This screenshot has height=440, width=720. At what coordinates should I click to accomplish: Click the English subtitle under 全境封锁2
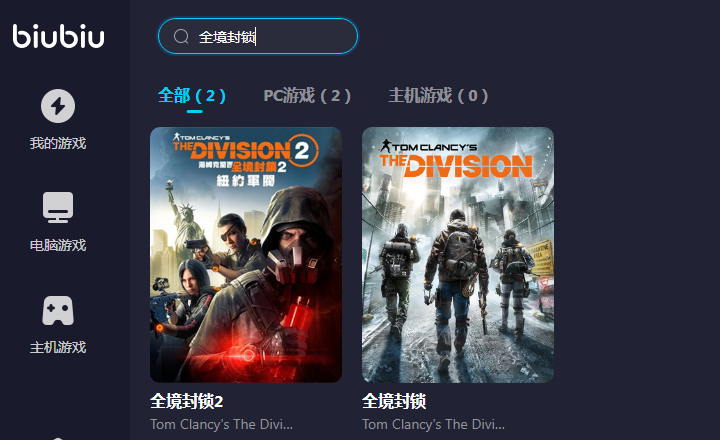tap(221, 424)
